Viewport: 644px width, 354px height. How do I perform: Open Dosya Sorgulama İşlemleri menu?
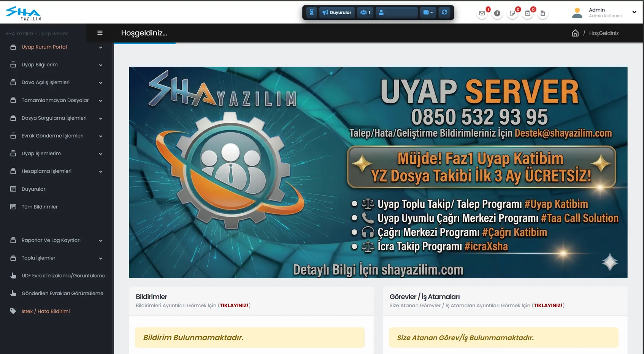(54, 118)
